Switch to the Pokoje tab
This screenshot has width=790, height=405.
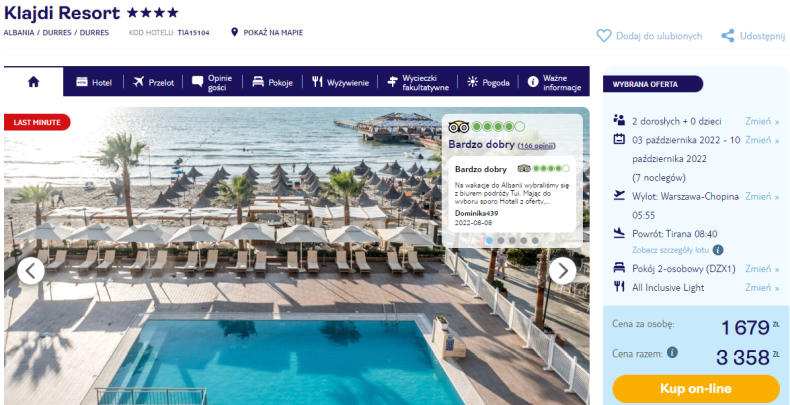(273, 82)
